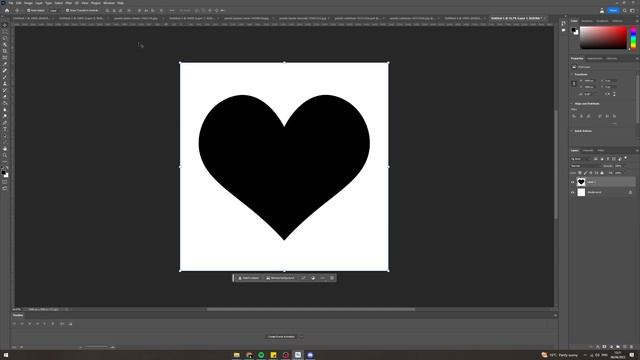The image size is (640, 360).
Task: Enable the Auto-Select checkbox
Action: pos(29,11)
